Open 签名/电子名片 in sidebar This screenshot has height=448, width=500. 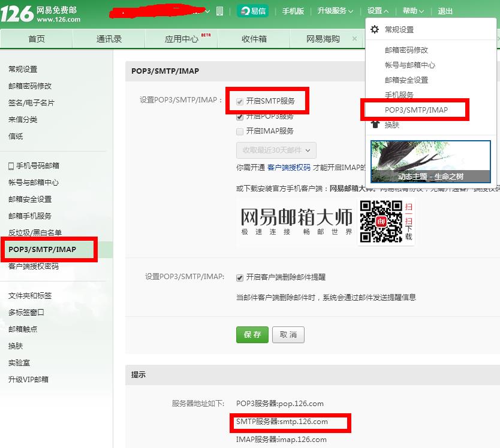(x=31, y=103)
